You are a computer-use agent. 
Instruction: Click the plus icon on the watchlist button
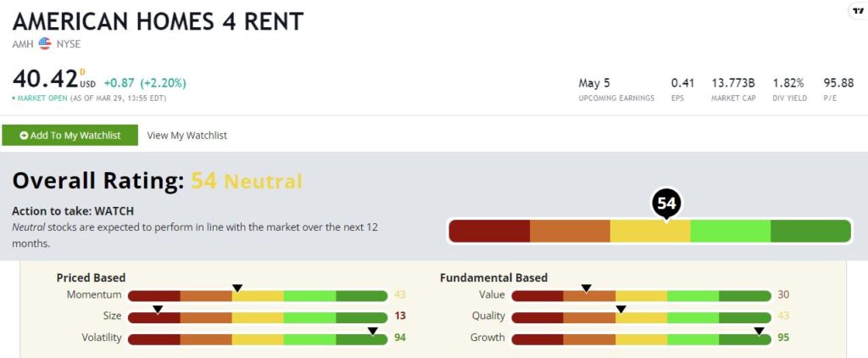pyautogui.click(x=24, y=136)
